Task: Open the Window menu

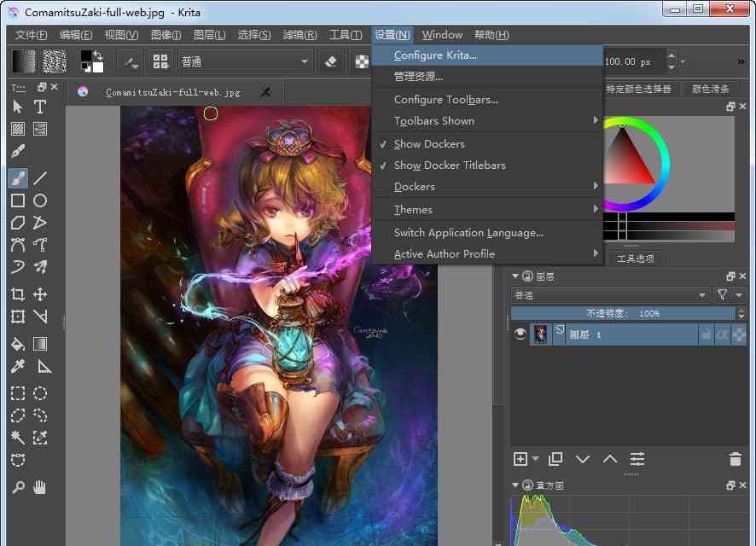Action: coord(442,35)
